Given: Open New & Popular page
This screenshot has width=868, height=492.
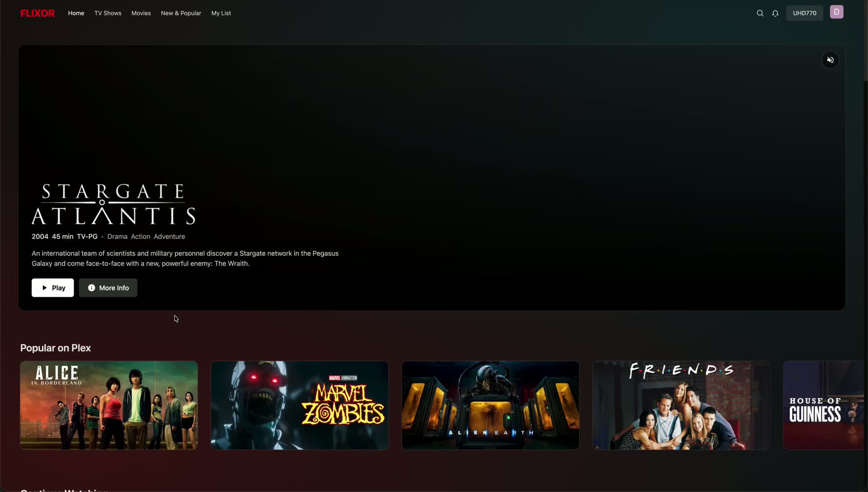Looking at the screenshot, I should 181,13.
